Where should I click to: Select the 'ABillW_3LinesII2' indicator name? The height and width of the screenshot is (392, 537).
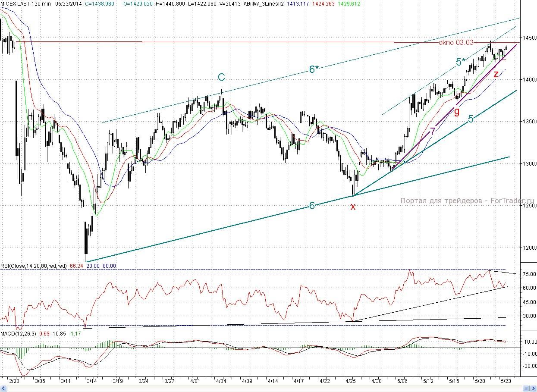click(264, 3)
